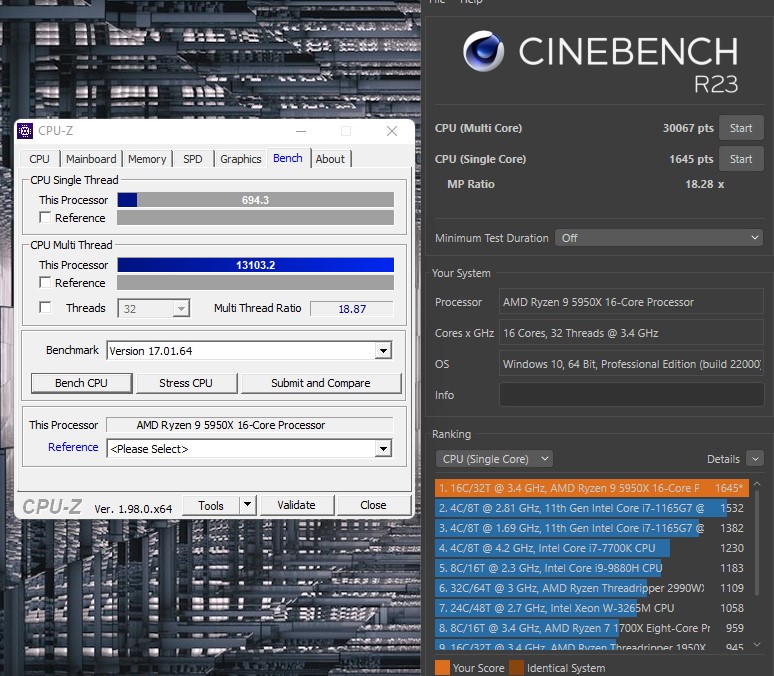Click the Info input field in Cinebench
Image resolution: width=774 pixels, height=676 pixels.
click(x=631, y=395)
